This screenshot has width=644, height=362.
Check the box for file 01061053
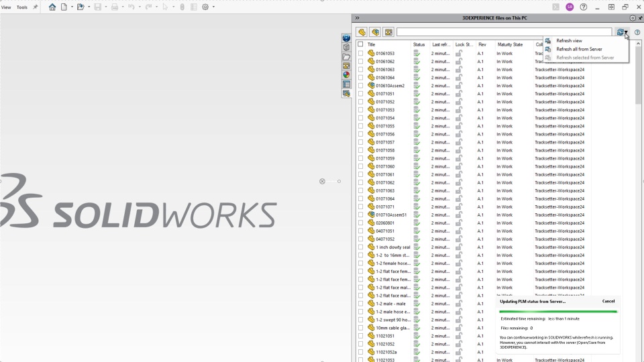pyautogui.click(x=361, y=54)
